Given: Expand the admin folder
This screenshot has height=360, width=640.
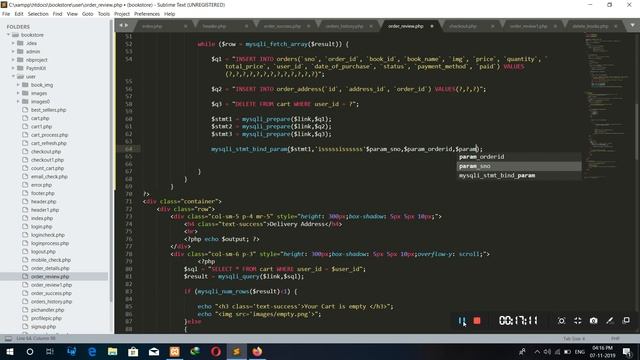Looking at the screenshot, I should [x=13, y=52].
